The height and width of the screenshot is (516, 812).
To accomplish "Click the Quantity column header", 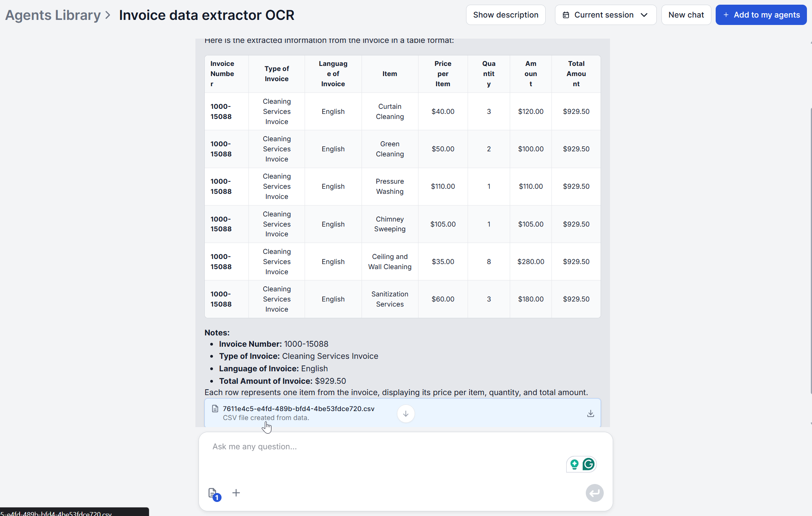I will tap(489, 74).
